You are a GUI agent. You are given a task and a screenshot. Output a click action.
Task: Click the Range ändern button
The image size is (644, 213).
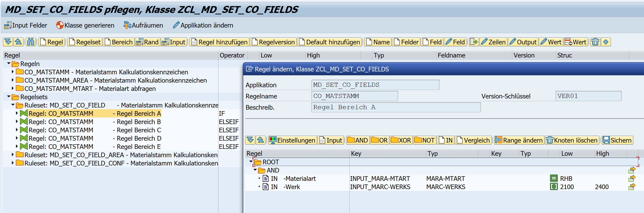519,140
